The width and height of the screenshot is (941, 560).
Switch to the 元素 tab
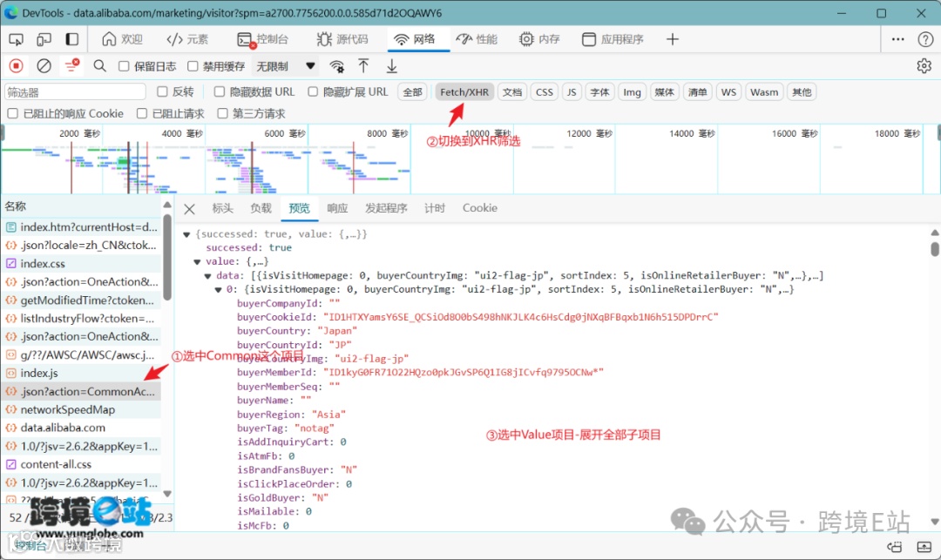pos(187,39)
